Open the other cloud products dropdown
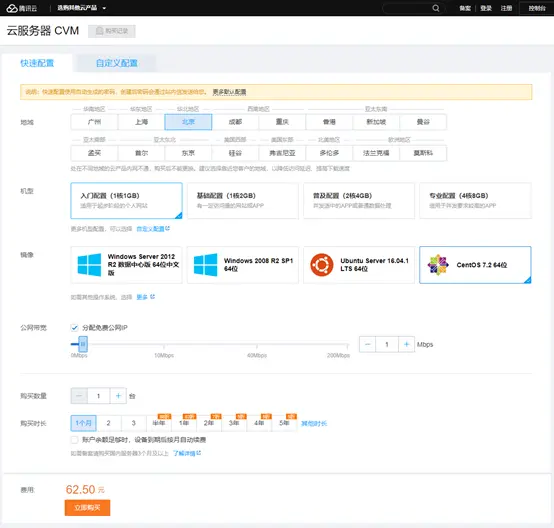Image resolution: width=554 pixels, height=528 pixels. coord(82,8)
